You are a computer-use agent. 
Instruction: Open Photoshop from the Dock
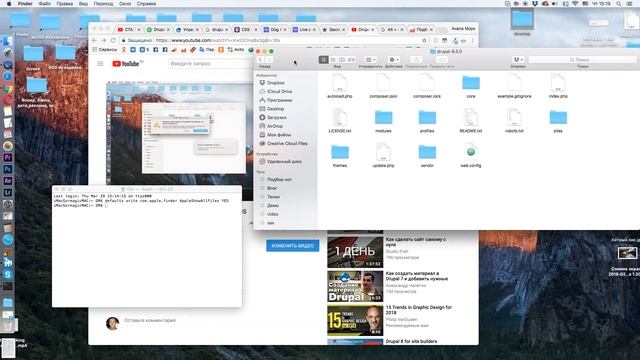click(7, 169)
